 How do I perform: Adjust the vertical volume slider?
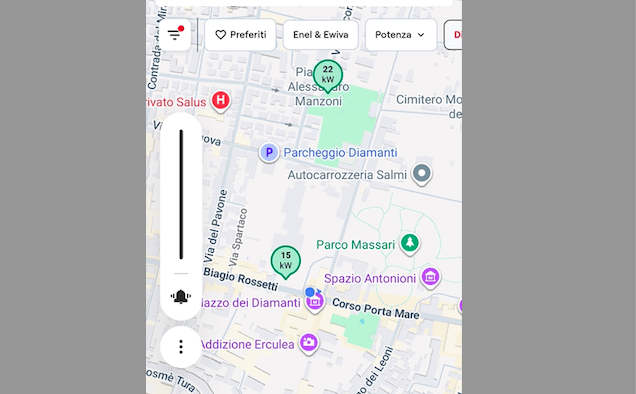click(181, 194)
